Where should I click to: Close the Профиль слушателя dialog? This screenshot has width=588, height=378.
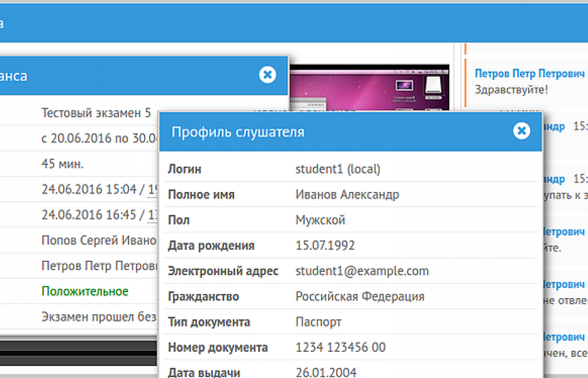[x=521, y=131]
